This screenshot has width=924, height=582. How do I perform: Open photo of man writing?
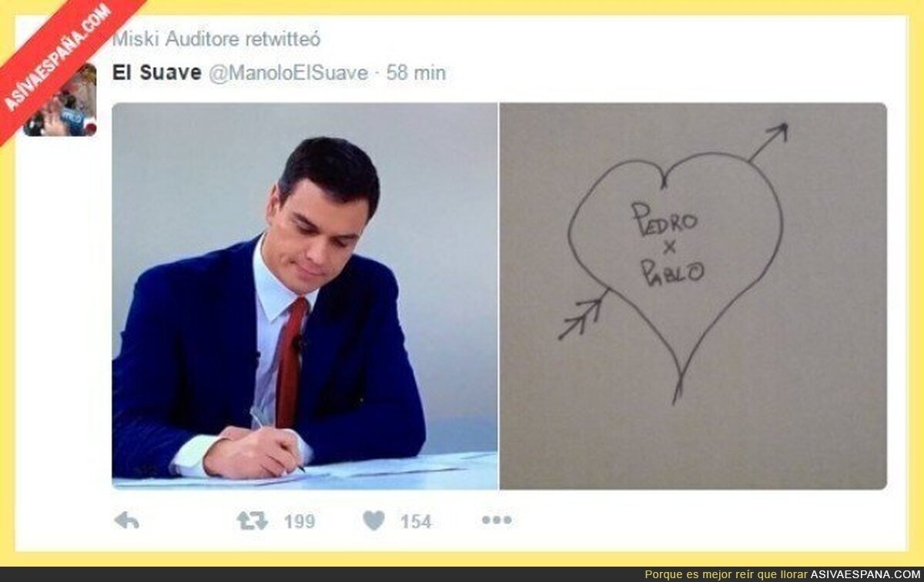(x=305, y=296)
